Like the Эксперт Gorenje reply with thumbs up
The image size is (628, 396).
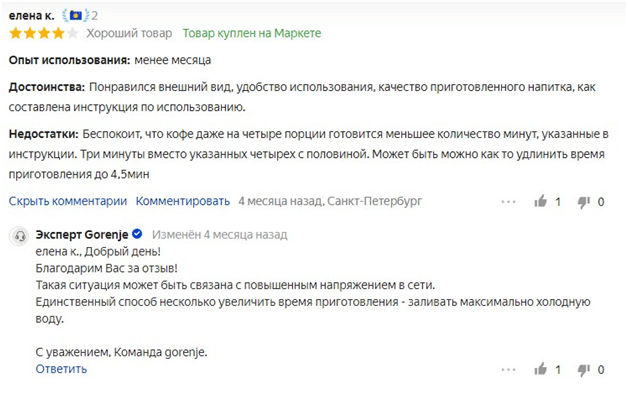click(x=541, y=369)
